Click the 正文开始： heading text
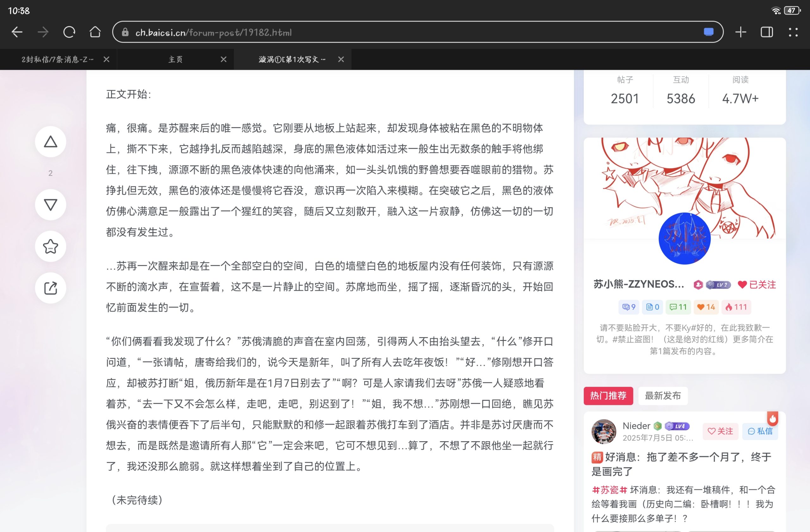Screen dimensions: 810x532 click(x=129, y=94)
